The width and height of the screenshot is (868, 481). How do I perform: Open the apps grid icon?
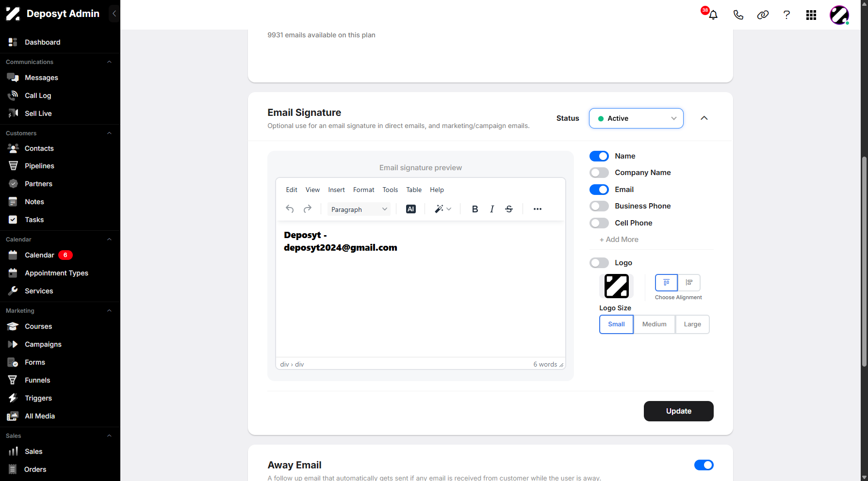(811, 15)
